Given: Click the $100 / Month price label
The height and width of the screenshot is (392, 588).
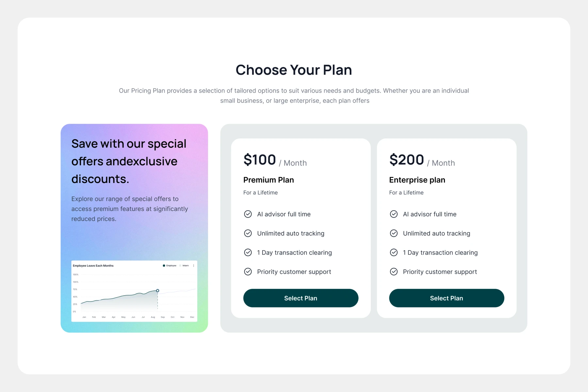Looking at the screenshot, I should 275,160.
